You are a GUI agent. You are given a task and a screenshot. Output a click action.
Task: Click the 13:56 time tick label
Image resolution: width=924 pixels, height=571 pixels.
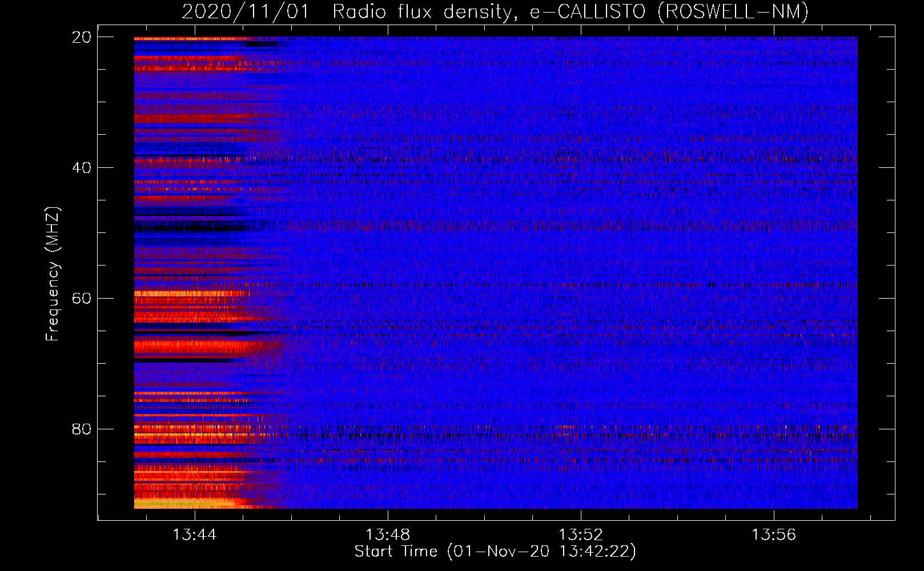(x=774, y=534)
